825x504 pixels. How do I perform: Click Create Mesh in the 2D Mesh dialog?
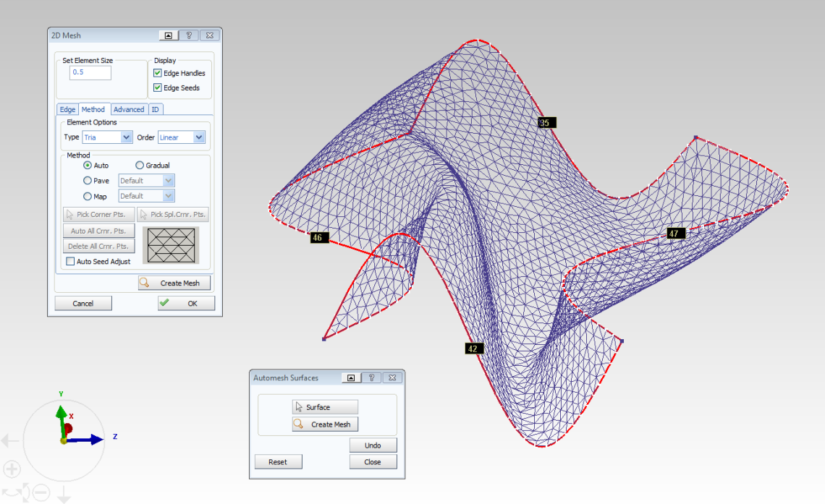[x=174, y=283]
